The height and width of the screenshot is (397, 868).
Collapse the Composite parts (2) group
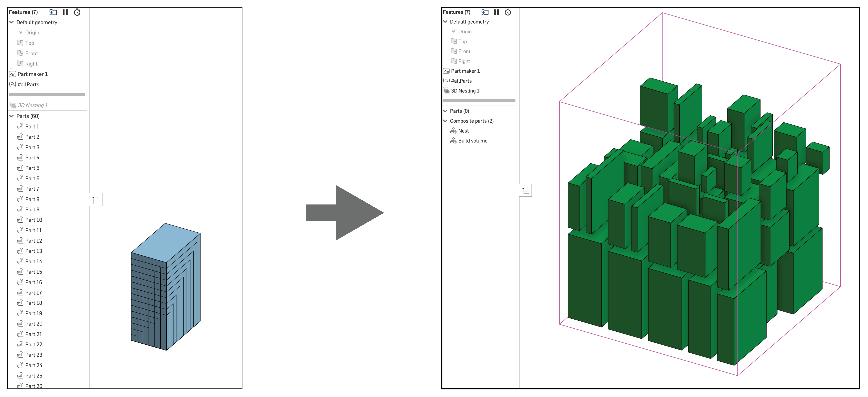[x=445, y=121]
